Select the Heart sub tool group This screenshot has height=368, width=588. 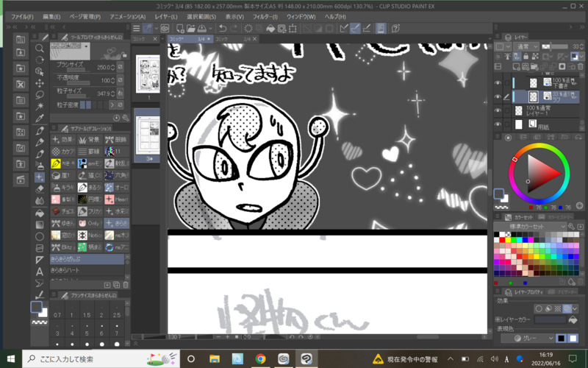(117, 199)
